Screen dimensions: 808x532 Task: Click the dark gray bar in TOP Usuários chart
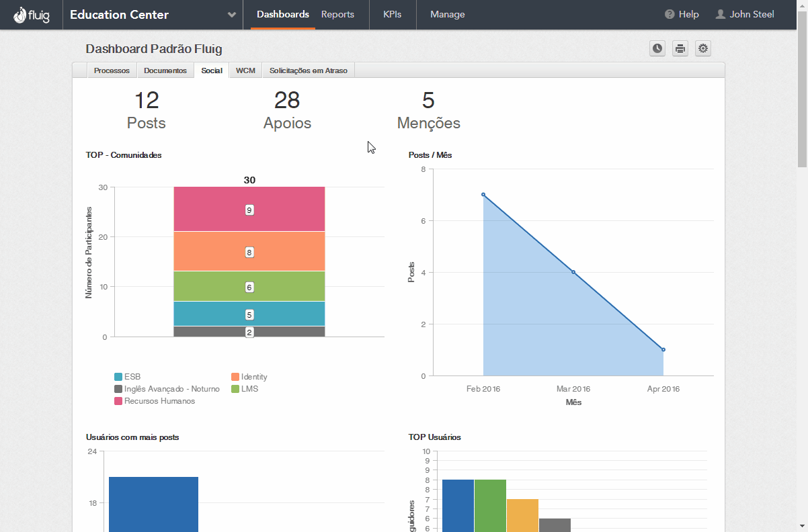555,525
